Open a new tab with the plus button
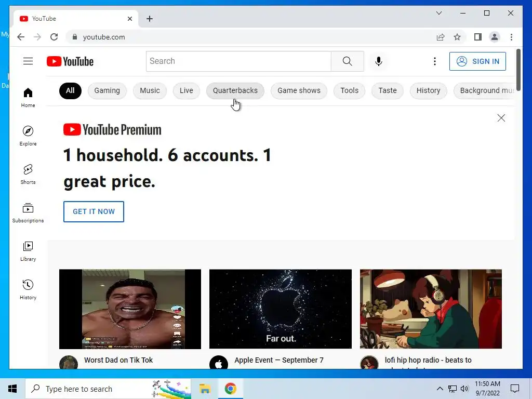This screenshot has height=399, width=532. click(150, 19)
